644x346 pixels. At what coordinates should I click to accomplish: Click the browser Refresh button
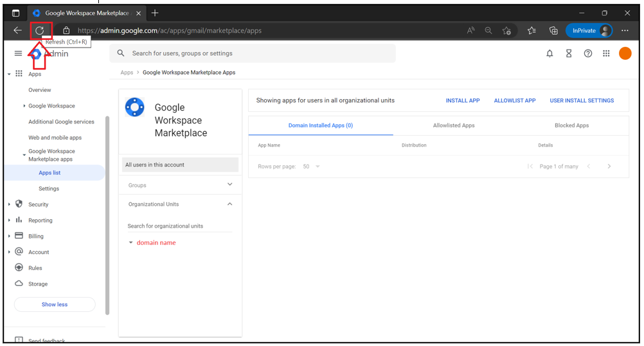tap(39, 30)
